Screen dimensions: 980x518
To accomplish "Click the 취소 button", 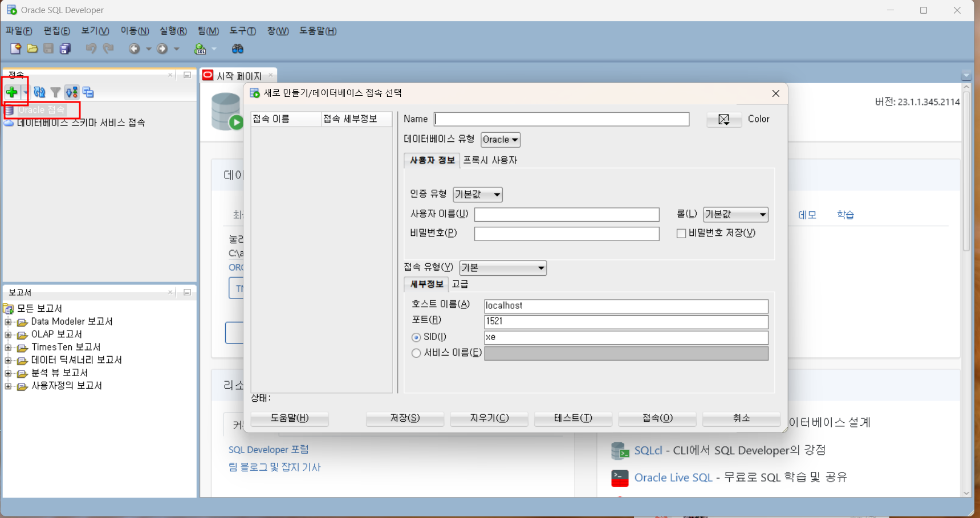I will (x=741, y=418).
